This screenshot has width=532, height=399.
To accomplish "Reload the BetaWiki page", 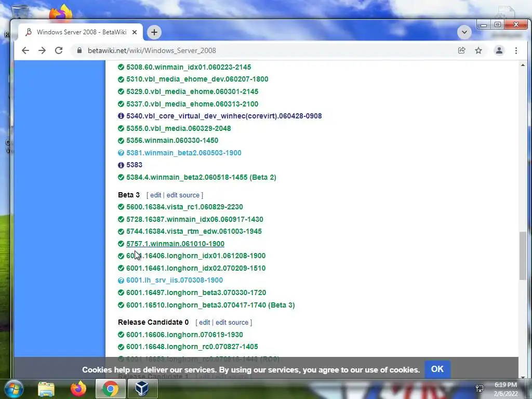I will (59, 50).
